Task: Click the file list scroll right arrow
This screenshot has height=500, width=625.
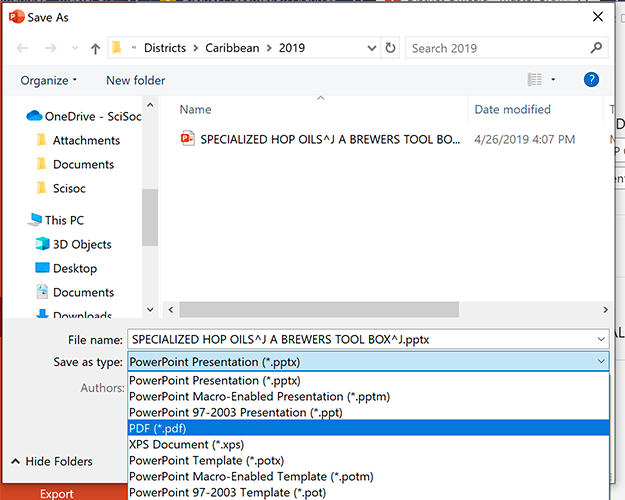Action: click(x=605, y=310)
